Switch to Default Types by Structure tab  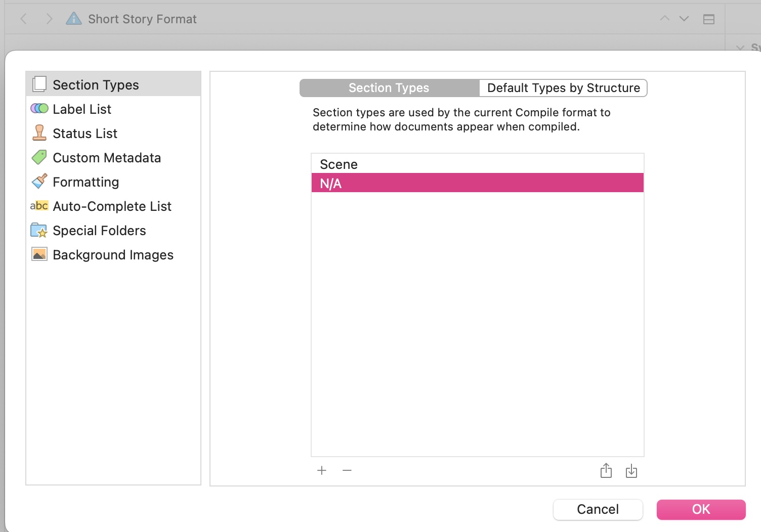tap(563, 87)
